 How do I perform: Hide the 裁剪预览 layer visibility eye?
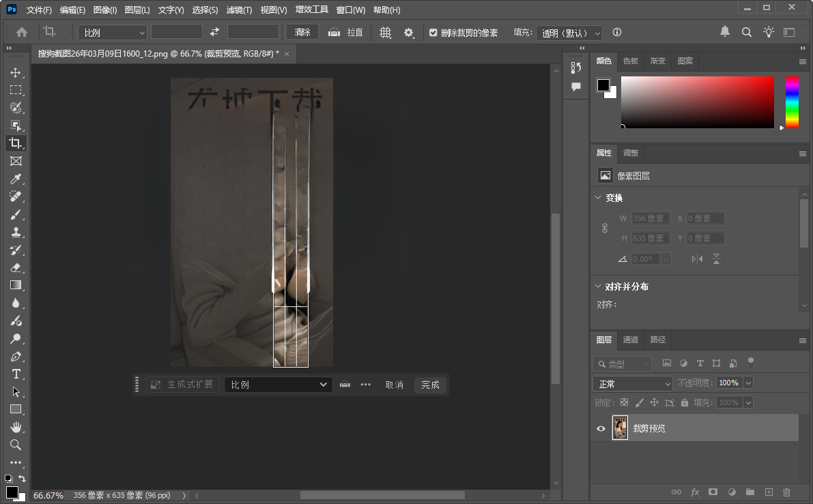pos(601,428)
